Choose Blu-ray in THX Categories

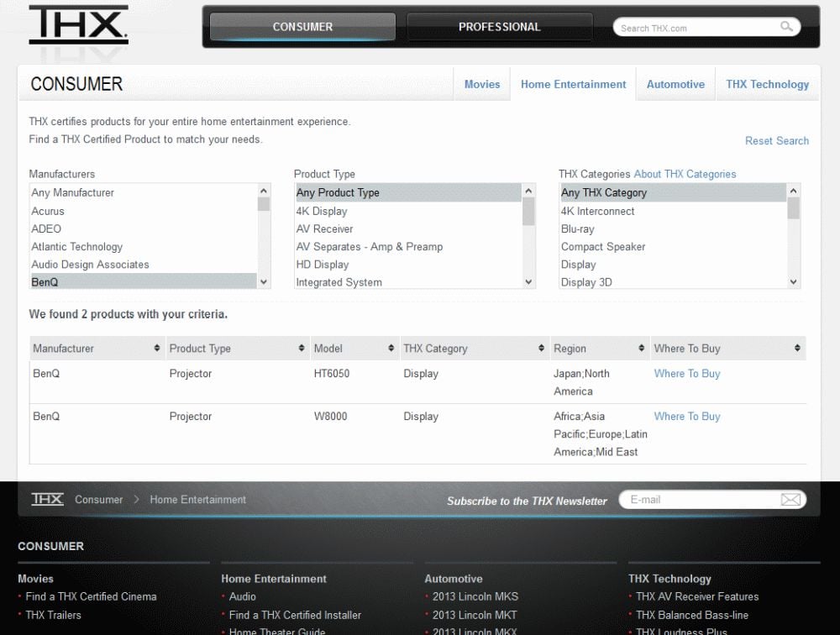click(577, 228)
